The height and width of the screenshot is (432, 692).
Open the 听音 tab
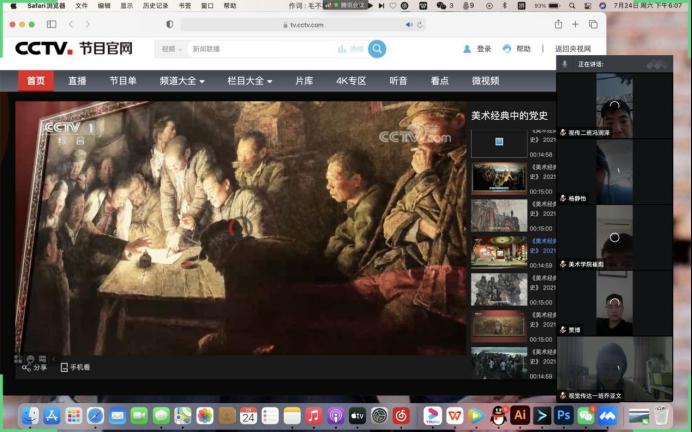tap(398, 81)
